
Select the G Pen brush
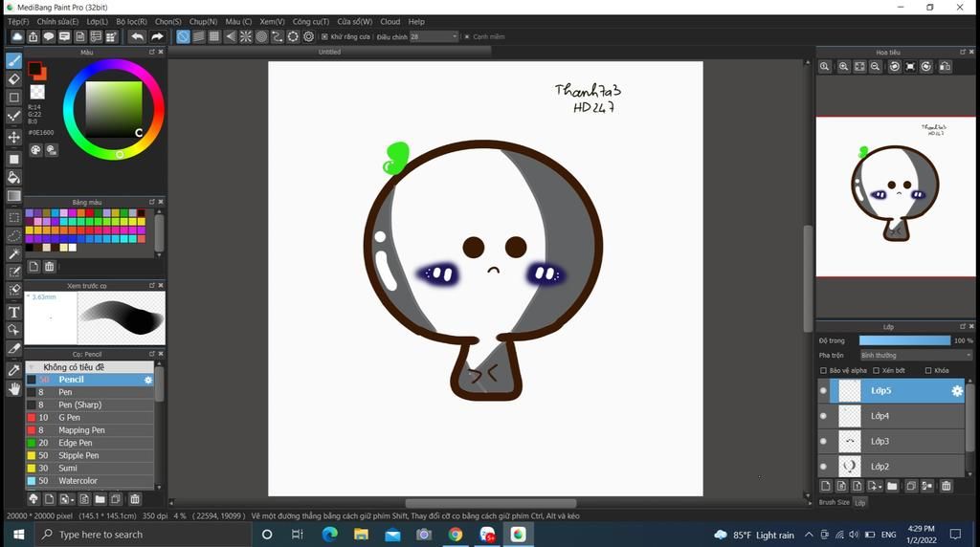(x=90, y=418)
